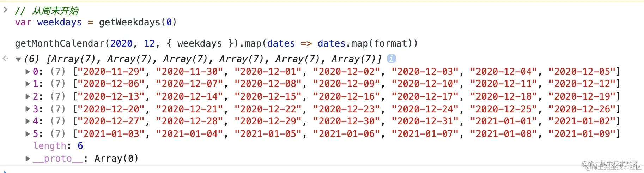Image resolution: width=644 pixels, height=173 pixels.
Task: Expand array row 2 starting 2020-12-13
Action: click(x=28, y=96)
